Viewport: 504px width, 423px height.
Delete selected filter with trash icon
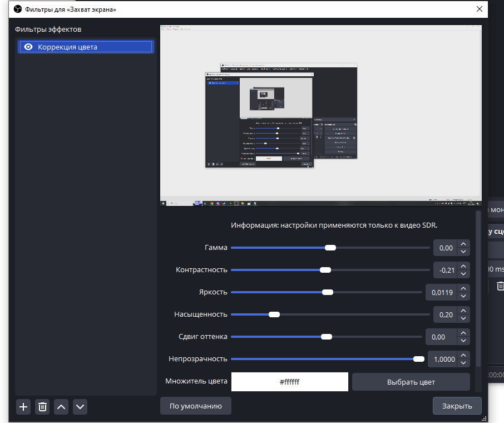coord(42,407)
